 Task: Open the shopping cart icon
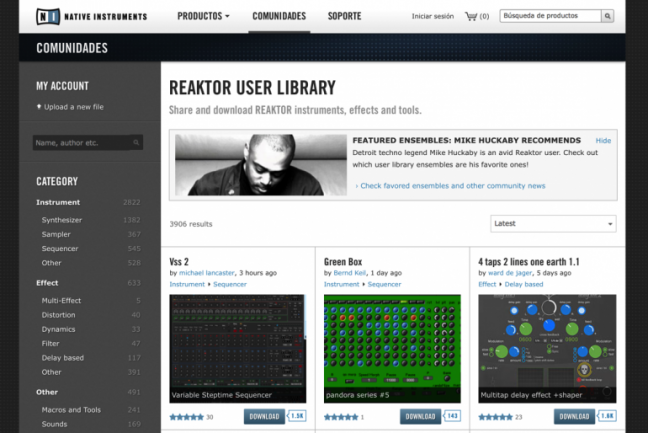click(x=471, y=16)
